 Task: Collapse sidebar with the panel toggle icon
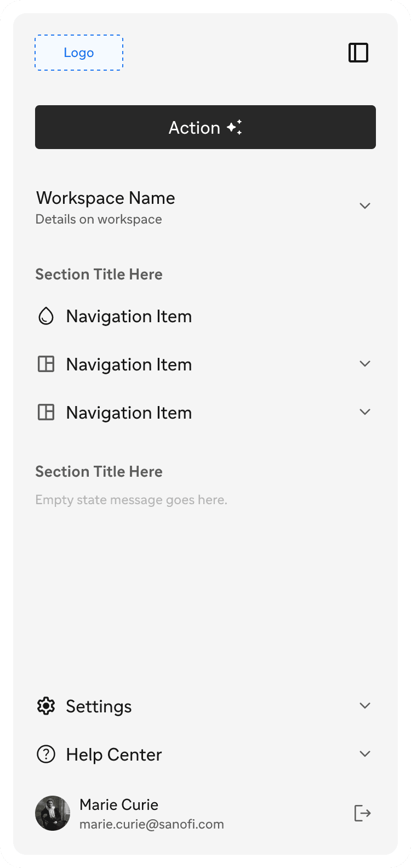tap(358, 53)
